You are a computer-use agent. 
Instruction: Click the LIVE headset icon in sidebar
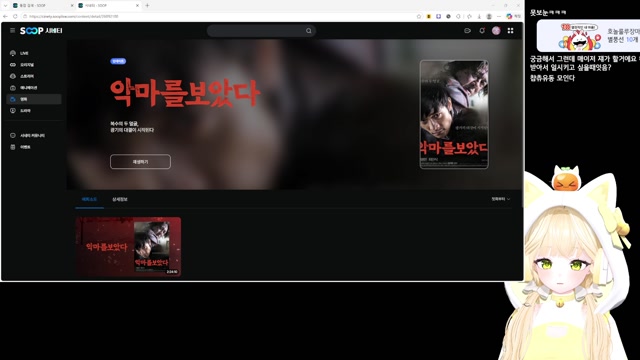pos(13,53)
